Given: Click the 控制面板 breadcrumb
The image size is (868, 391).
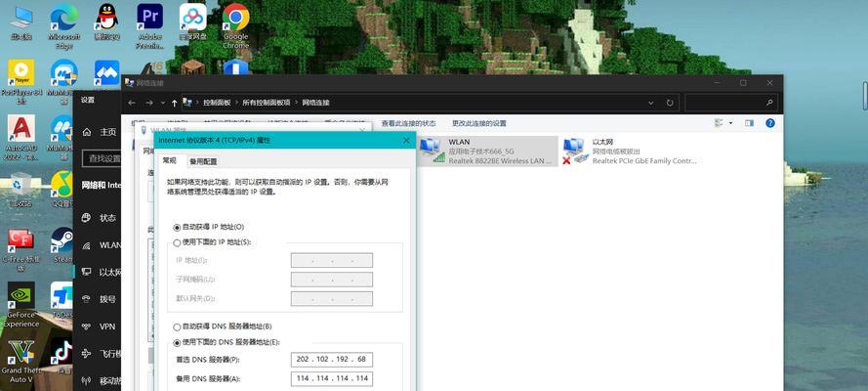Looking at the screenshot, I should (x=217, y=103).
